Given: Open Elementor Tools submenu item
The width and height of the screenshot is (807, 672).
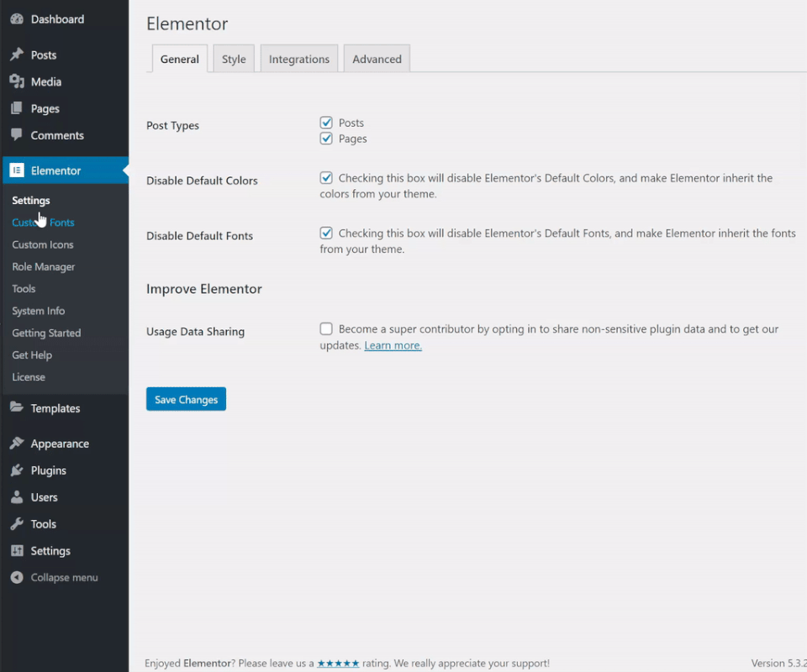Looking at the screenshot, I should click(24, 288).
